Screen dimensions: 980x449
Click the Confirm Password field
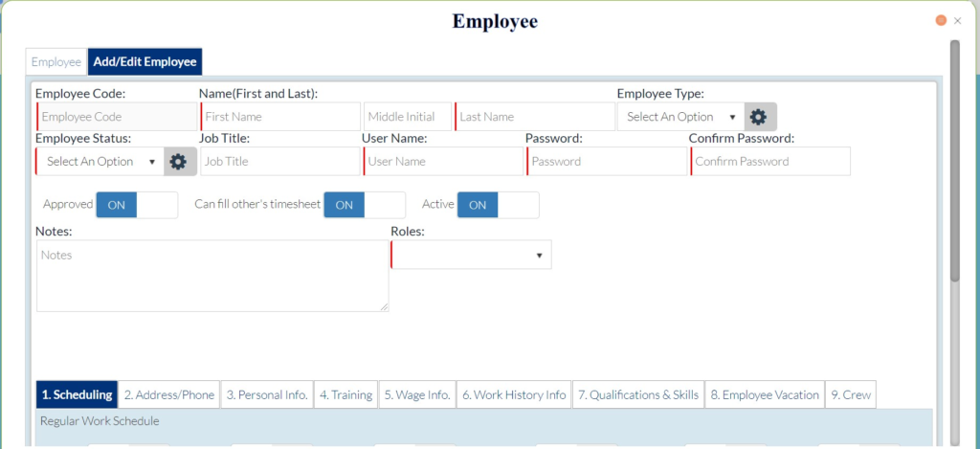pos(770,162)
